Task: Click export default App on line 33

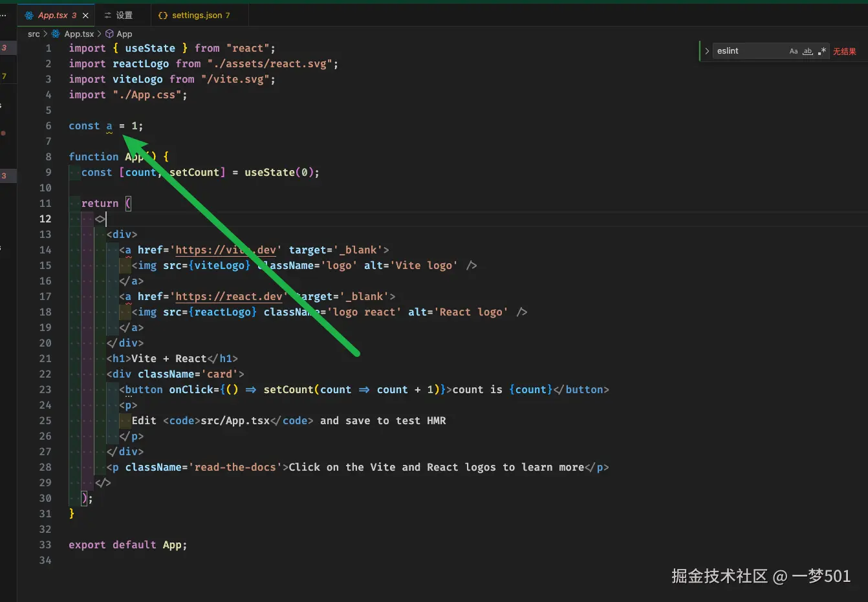Action: pyautogui.click(x=127, y=545)
